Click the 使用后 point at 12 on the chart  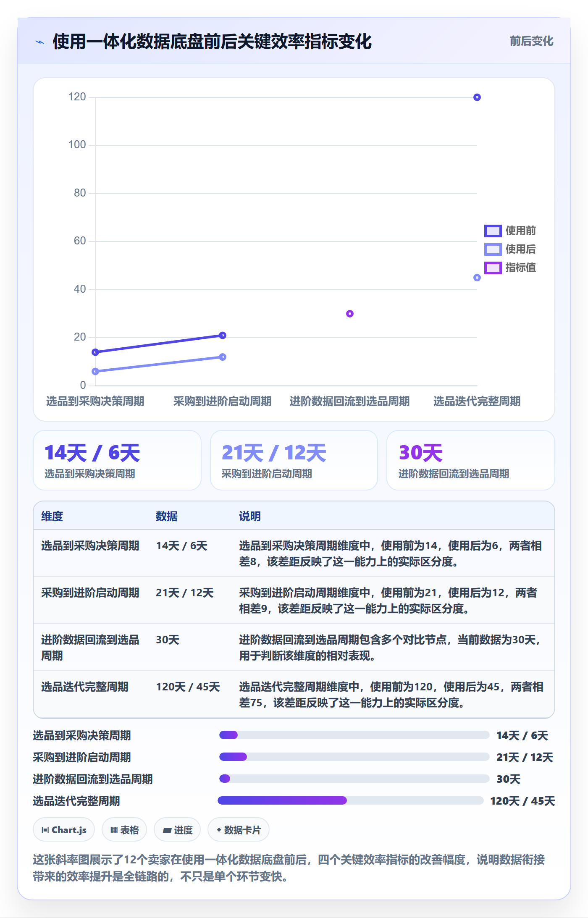coord(223,357)
